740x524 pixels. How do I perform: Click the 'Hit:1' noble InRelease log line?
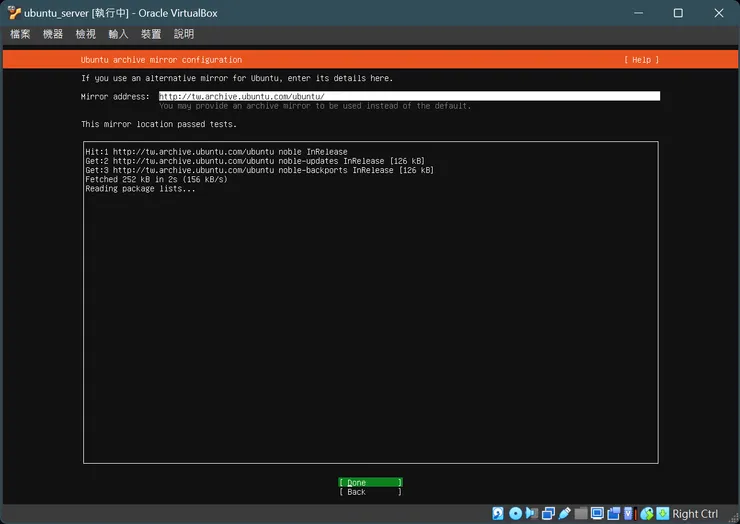(x=216, y=152)
